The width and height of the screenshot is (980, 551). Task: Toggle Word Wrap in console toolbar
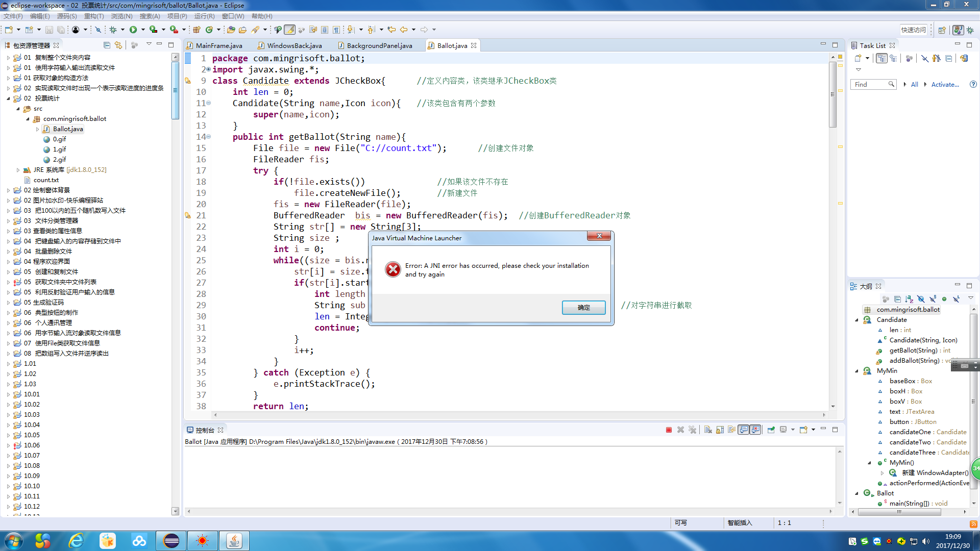(731, 430)
